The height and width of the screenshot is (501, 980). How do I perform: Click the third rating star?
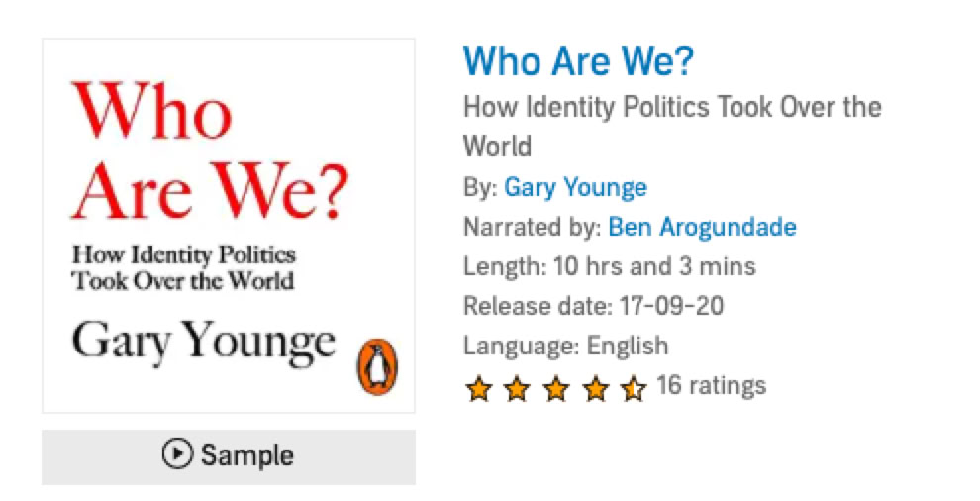(x=555, y=388)
